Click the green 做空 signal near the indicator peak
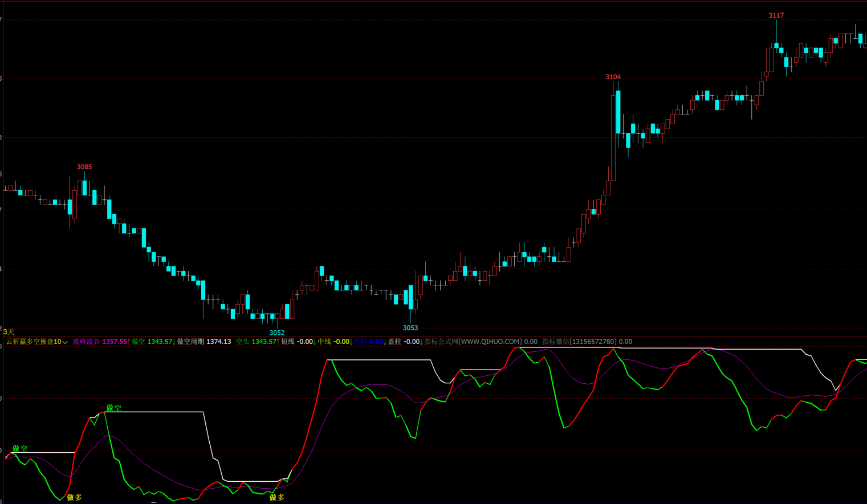 114,408
